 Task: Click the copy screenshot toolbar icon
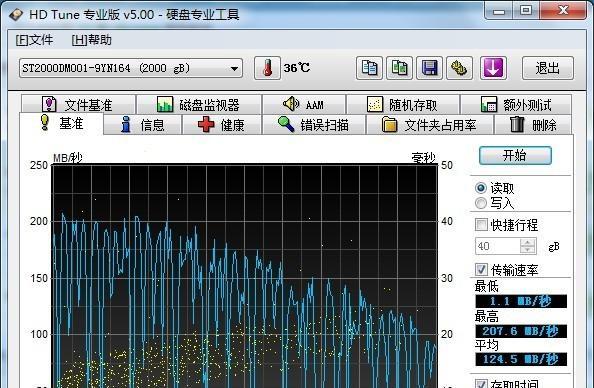coord(399,68)
